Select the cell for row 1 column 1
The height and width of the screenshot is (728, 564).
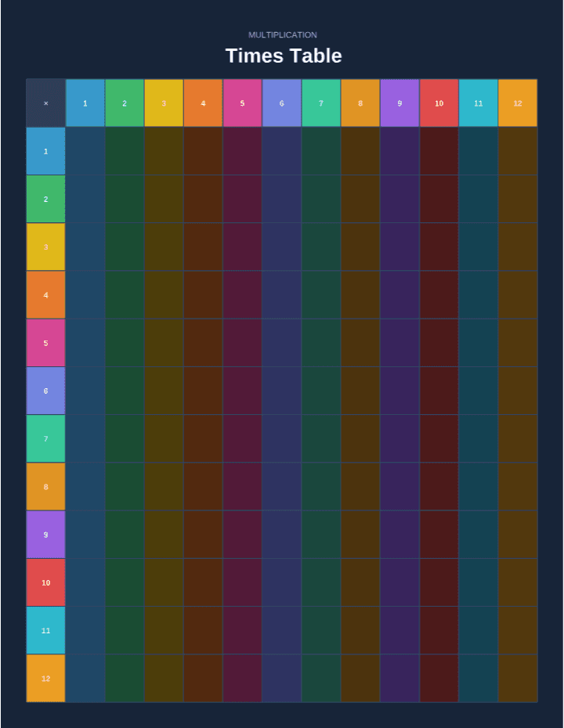(85, 151)
